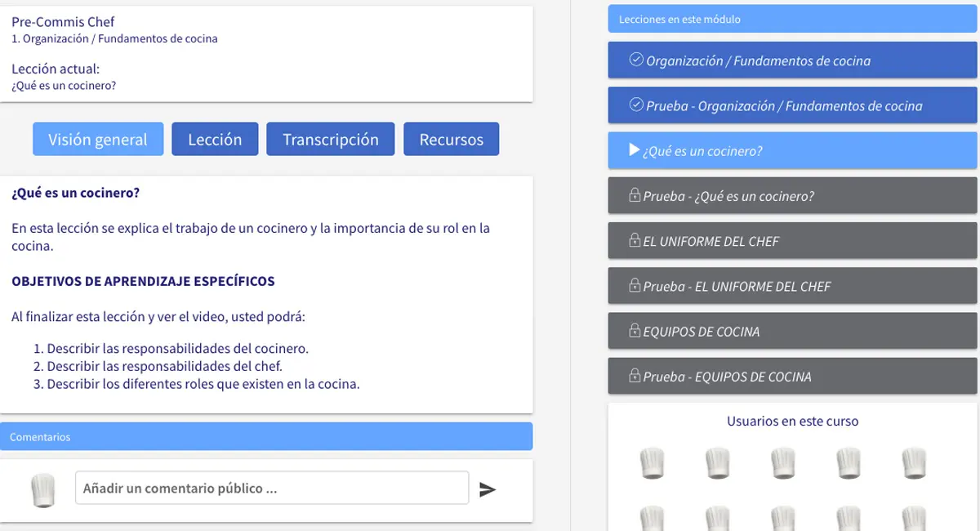The height and width of the screenshot is (531, 980).
Task: Click the lock icon on EQUIPOS DE COCINA
Action: [x=634, y=331]
